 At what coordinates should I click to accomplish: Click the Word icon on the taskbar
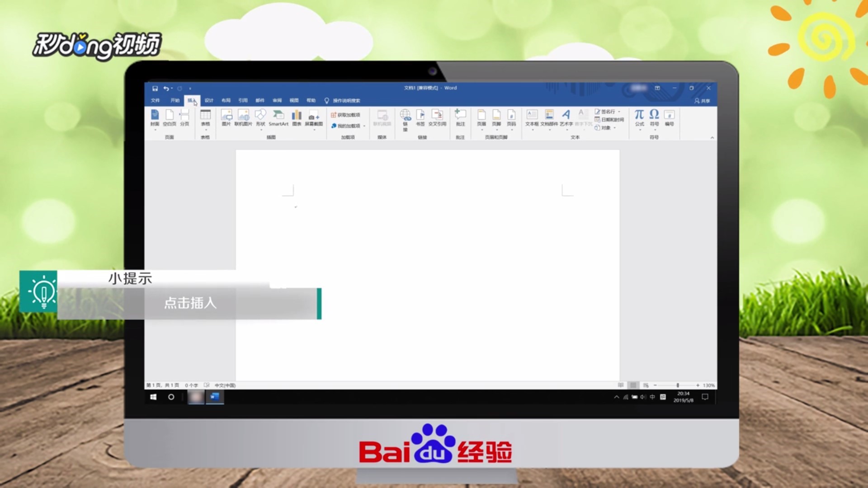tap(215, 397)
